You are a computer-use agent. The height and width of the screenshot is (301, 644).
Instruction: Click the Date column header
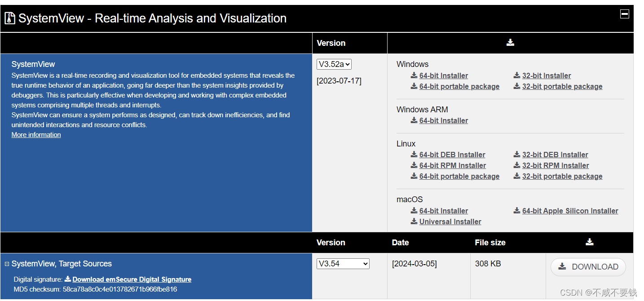[x=401, y=243]
